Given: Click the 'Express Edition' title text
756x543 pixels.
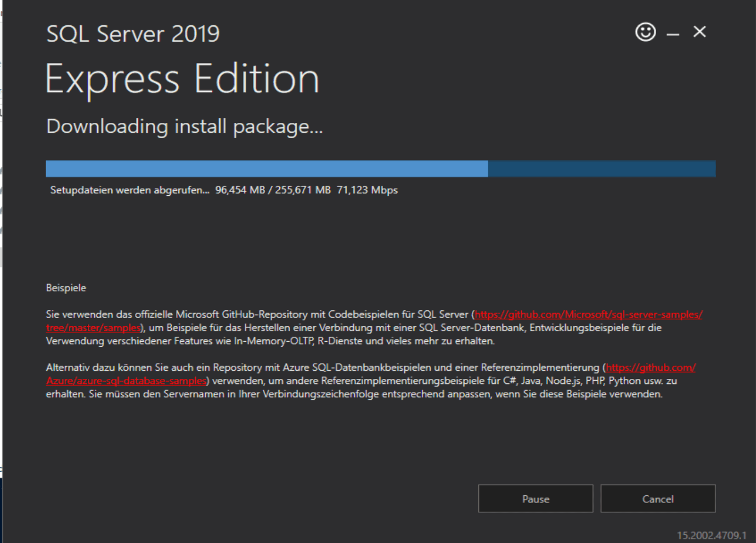Looking at the screenshot, I should pos(182,80).
